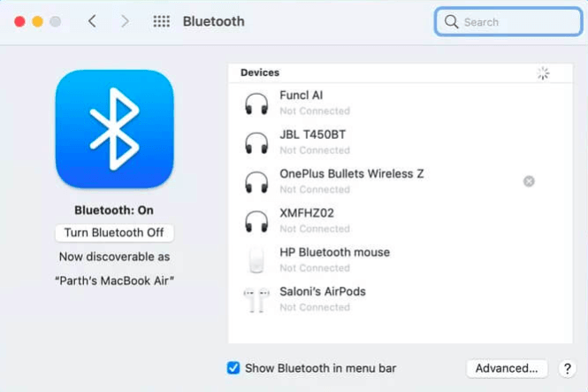Show all preferences grid icon

[x=162, y=21]
